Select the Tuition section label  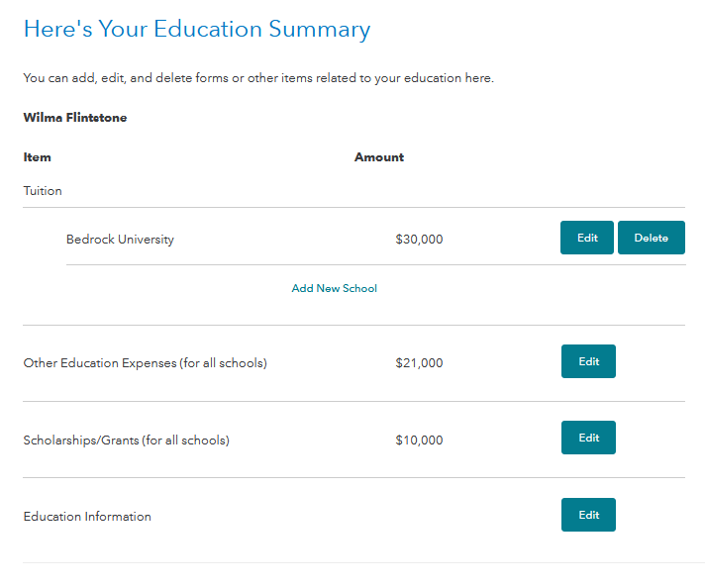(x=43, y=191)
